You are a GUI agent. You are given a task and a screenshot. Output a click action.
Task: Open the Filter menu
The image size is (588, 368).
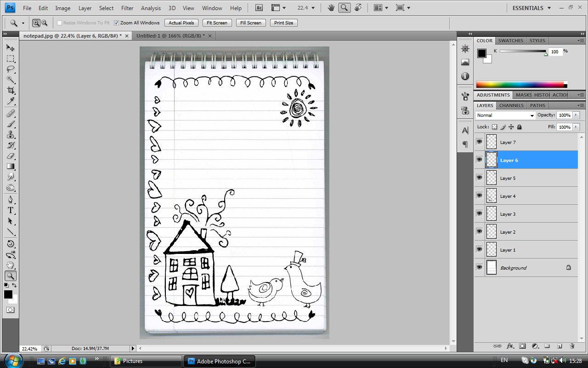(x=127, y=8)
